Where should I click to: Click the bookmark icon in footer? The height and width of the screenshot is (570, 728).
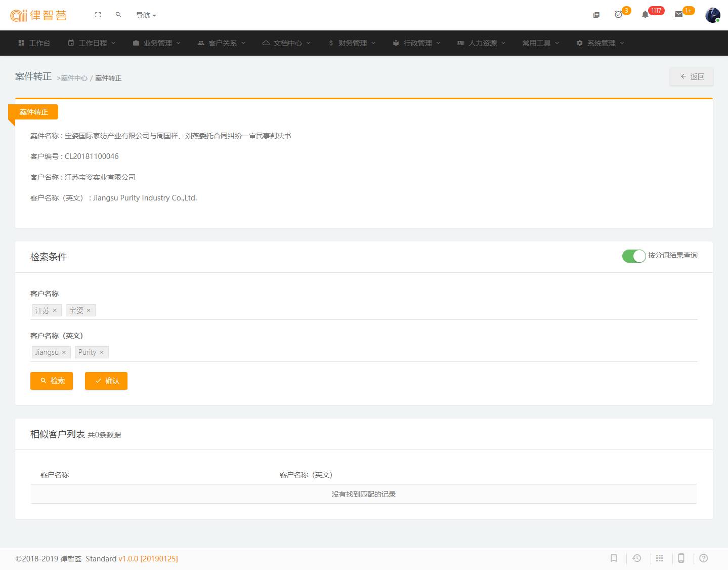click(x=614, y=558)
